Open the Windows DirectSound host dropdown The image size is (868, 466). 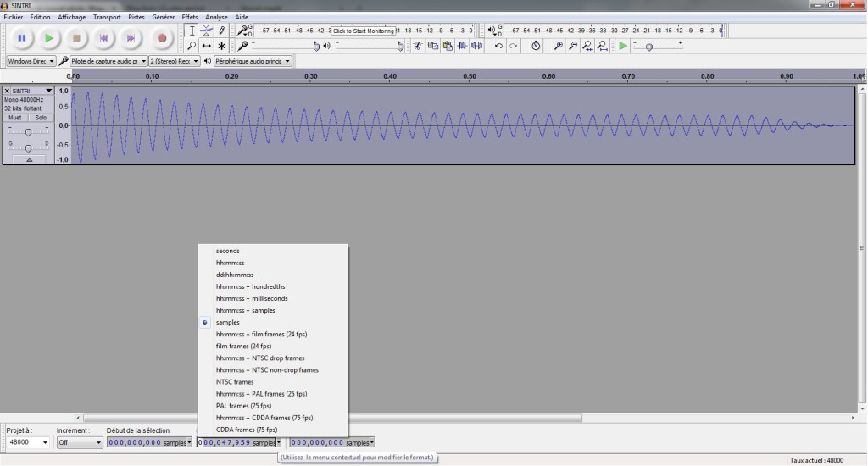(x=31, y=62)
